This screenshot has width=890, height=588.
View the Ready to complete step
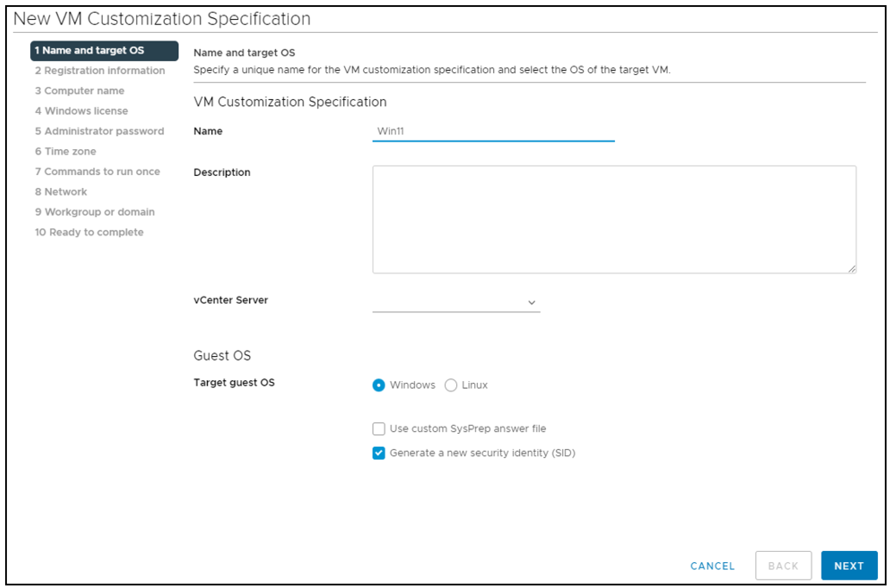pyautogui.click(x=90, y=232)
